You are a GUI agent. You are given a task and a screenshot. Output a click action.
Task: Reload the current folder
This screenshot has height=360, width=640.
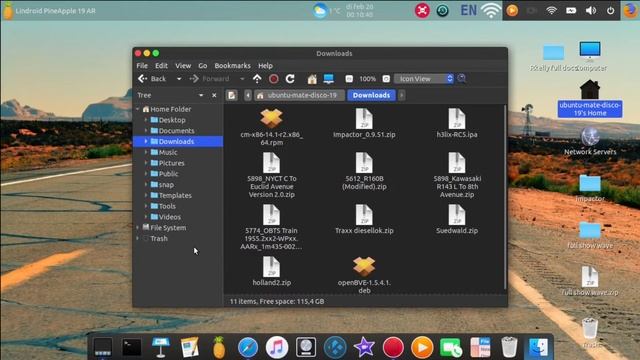click(290, 79)
